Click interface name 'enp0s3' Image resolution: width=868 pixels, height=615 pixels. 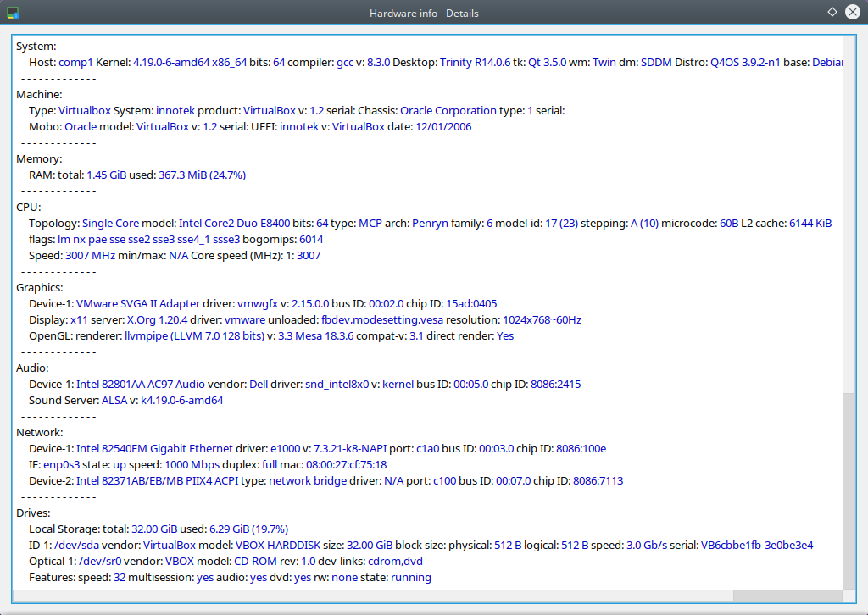[x=61, y=464]
